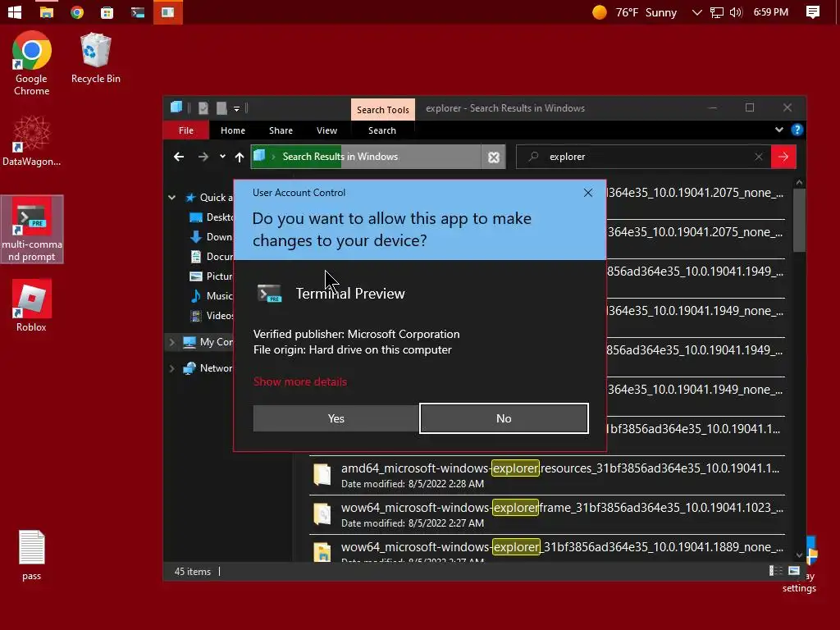Click No in User Account Control

click(504, 418)
